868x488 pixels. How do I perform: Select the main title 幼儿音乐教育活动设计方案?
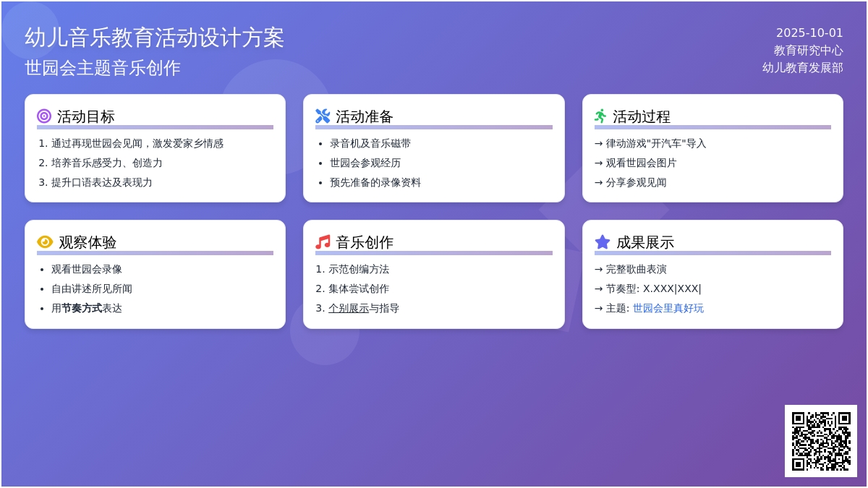click(155, 38)
